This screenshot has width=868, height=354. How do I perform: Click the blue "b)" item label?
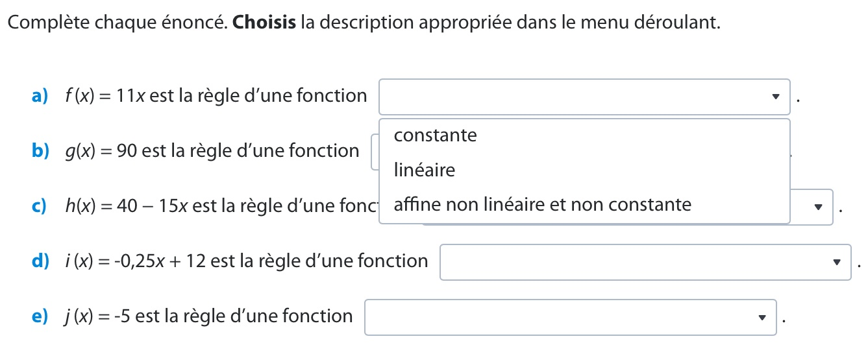click(x=40, y=151)
